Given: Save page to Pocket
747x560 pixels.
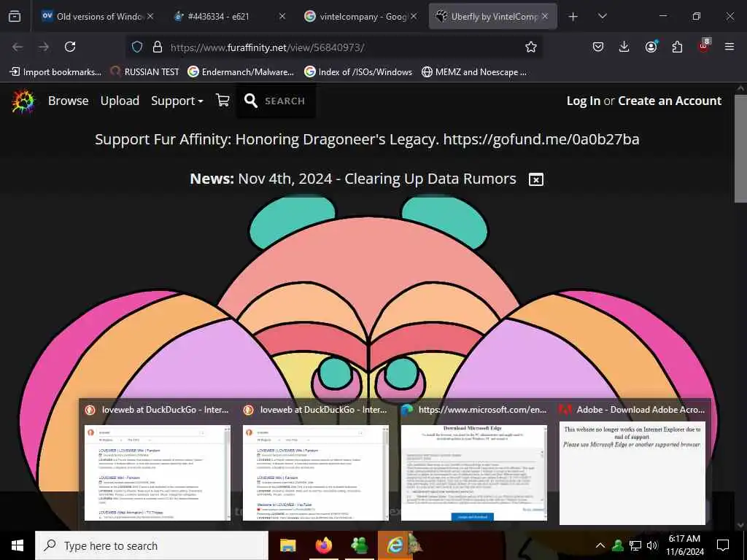Looking at the screenshot, I should tap(598, 47).
